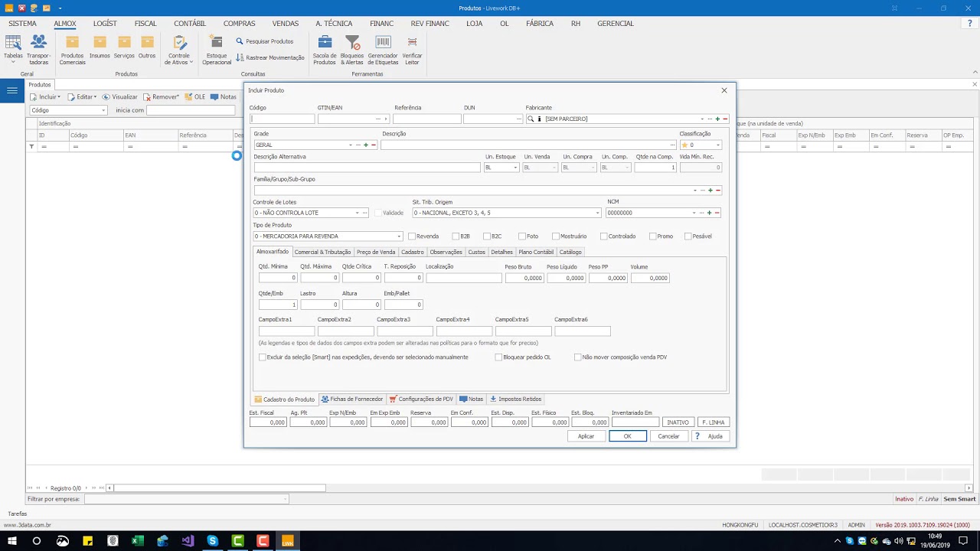Image resolution: width=980 pixels, height=551 pixels.
Task: Remove Família/Grupo with red minus
Action: point(718,190)
